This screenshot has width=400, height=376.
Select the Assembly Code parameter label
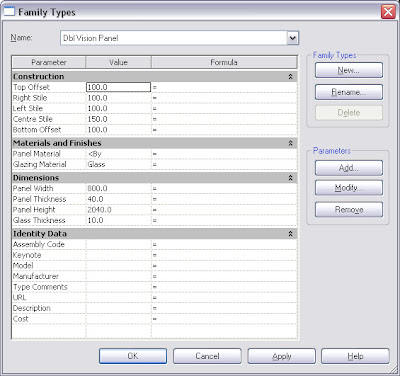point(39,245)
